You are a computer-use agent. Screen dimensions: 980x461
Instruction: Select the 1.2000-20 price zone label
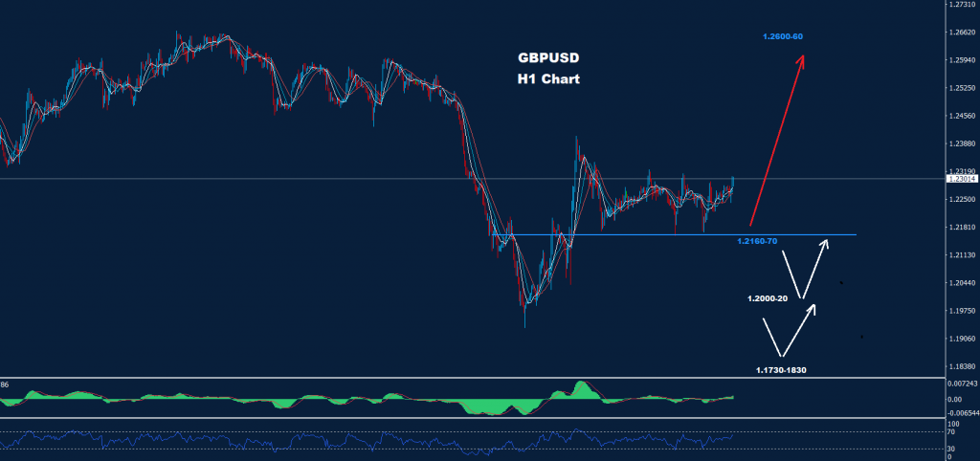[768, 298]
